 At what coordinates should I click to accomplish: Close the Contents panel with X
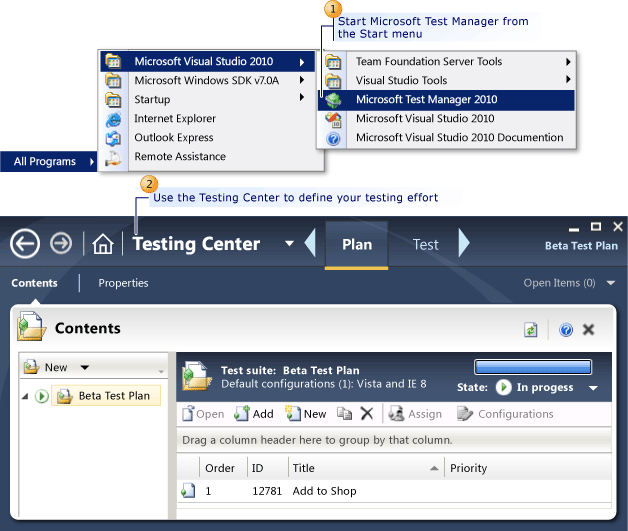click(588, 330)
